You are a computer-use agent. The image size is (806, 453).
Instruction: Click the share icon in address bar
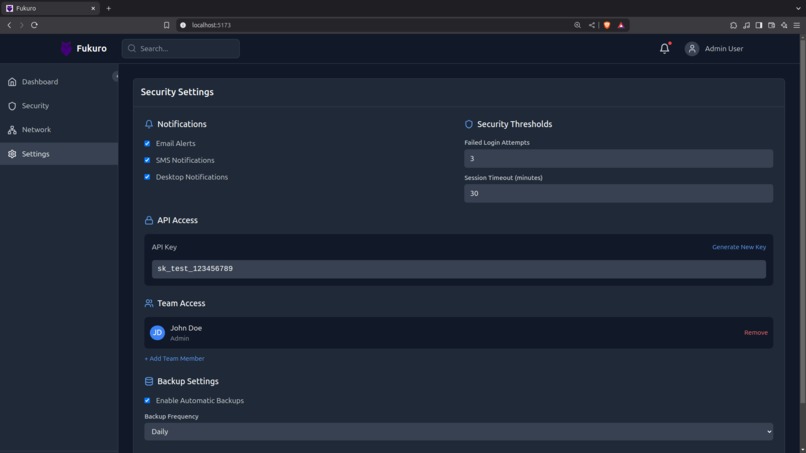tap(592, 25)
